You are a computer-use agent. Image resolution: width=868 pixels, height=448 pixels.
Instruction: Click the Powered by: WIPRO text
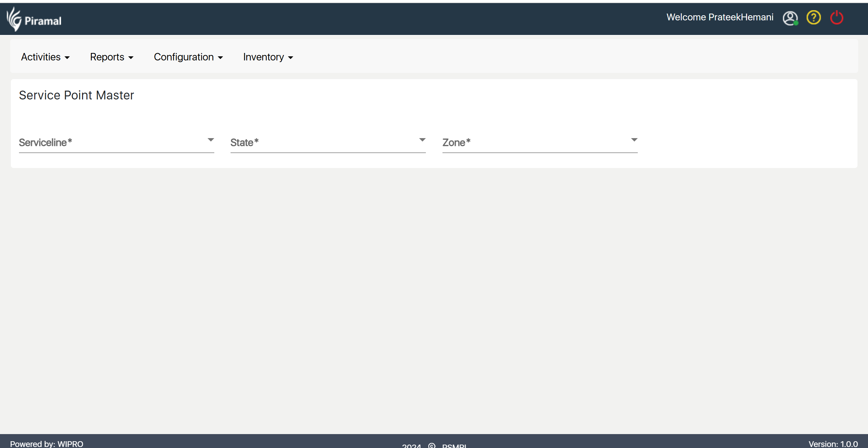point(46,444)
